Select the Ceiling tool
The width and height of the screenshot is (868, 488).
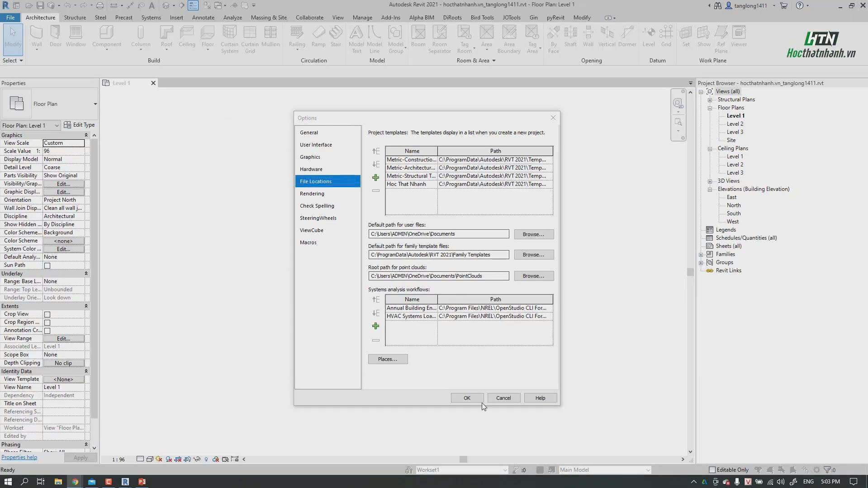point(187,37)
